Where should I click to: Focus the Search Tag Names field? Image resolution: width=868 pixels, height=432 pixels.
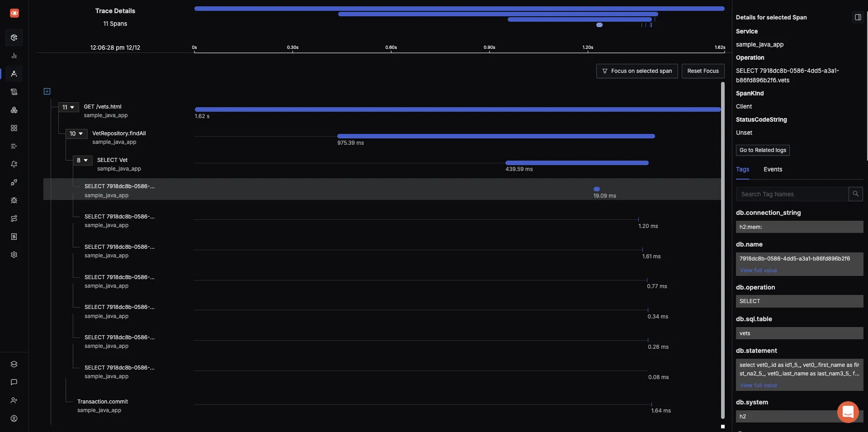point(792,194)
